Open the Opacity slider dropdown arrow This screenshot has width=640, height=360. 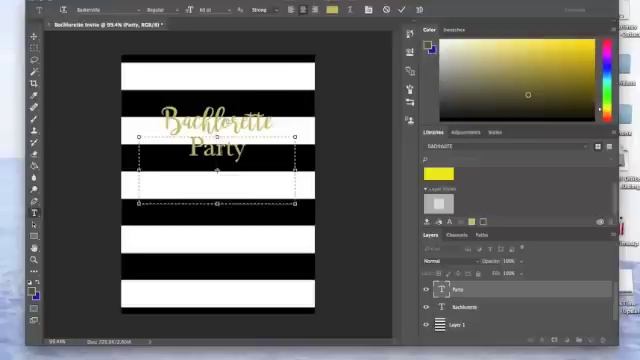pos(521,261)
